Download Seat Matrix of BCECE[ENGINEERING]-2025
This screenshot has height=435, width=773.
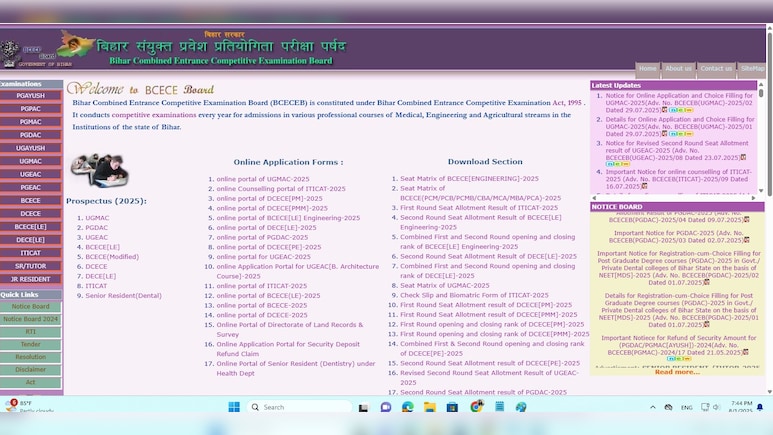[469, 179]
